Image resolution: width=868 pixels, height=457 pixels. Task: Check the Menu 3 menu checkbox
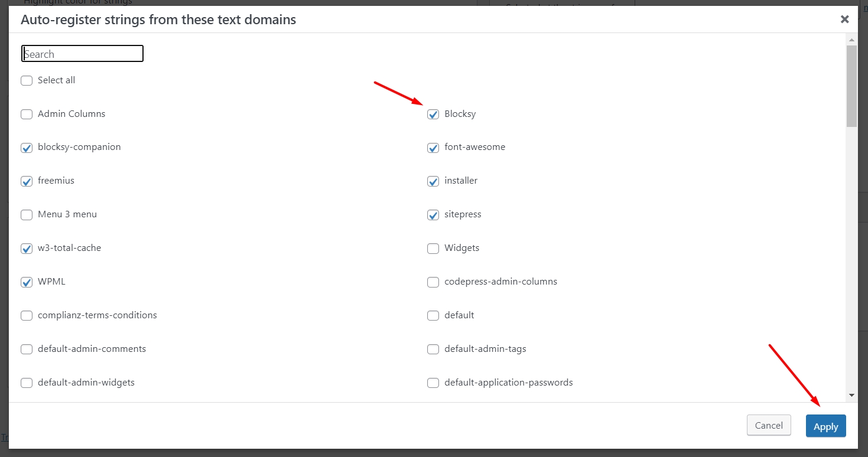tap(27, 215)
